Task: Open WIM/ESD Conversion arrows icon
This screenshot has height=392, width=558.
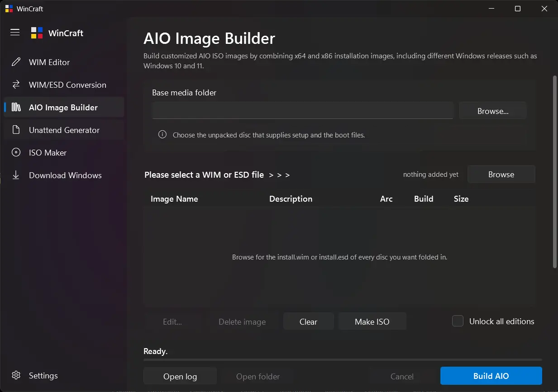Action: point(16,85)
